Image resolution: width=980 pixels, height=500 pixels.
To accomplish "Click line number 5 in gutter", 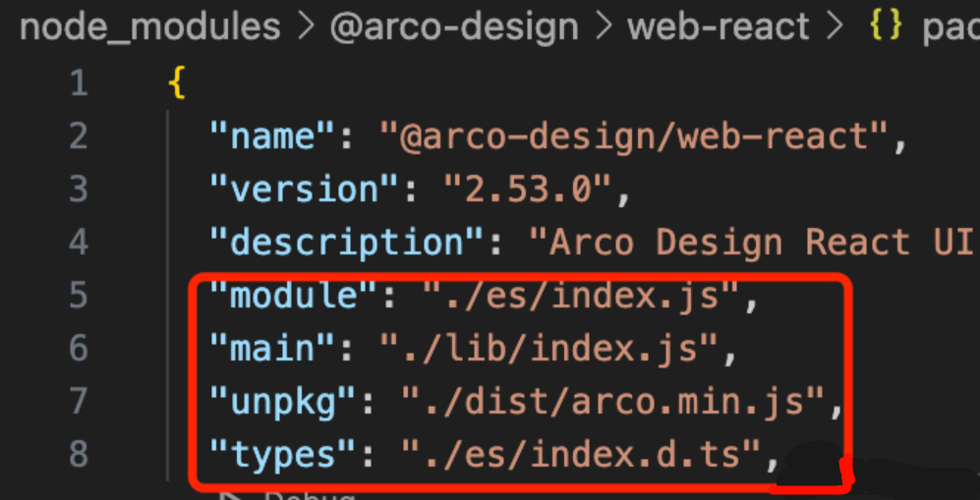I will click(x=78, y=296).
